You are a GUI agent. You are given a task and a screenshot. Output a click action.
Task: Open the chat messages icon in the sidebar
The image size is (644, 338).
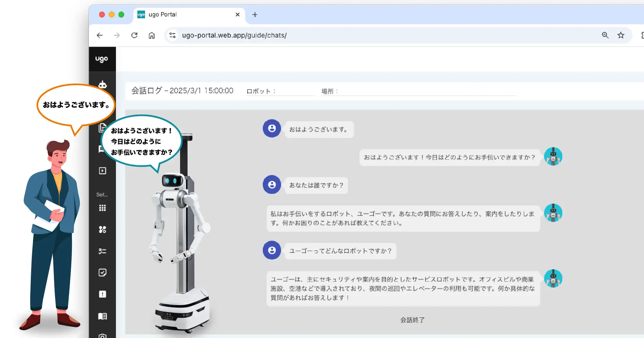pos(102,149)
